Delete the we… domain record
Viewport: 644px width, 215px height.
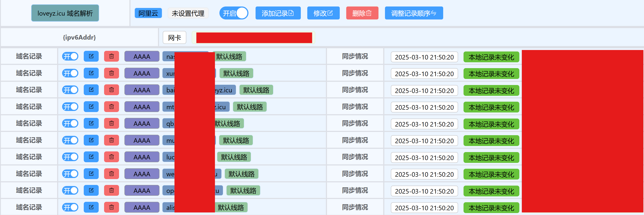pyautogui.click(x=111, y=173)
